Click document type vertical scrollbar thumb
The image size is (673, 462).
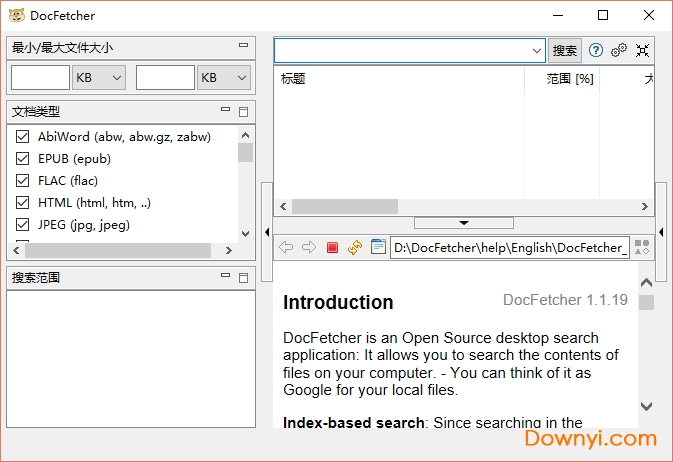[246, 152]
